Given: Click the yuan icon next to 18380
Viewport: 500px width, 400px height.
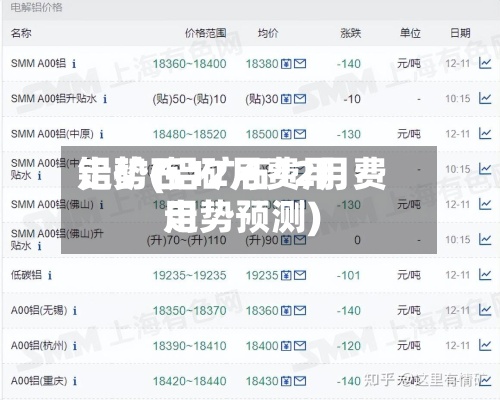Looking at the screenshot, I should pyautogui.click(x=286, y=64).
